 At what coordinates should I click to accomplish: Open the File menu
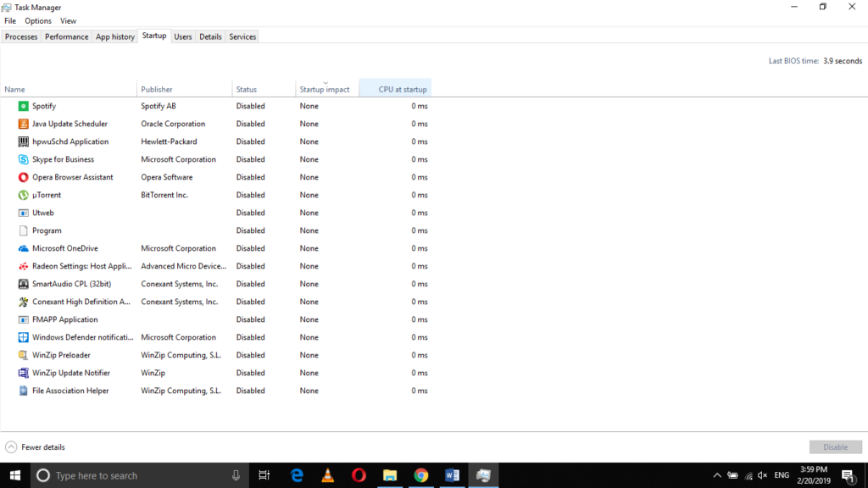point(10,21)
